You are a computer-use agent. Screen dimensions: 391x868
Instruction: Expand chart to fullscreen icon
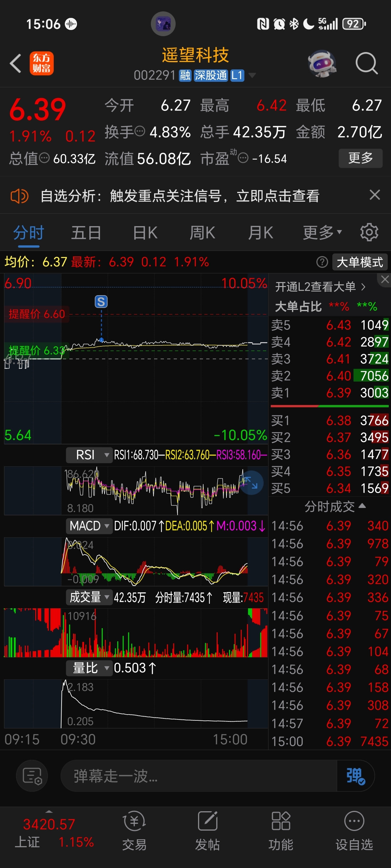point(251,483)
